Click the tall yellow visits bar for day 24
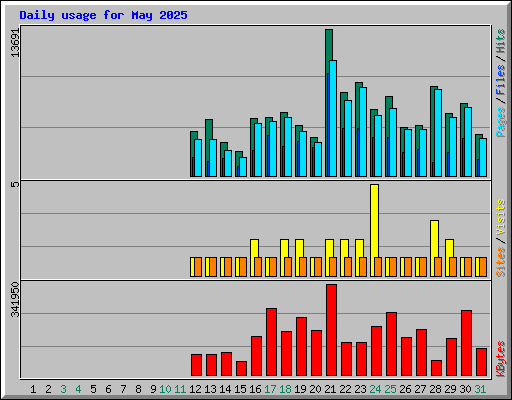This screenshot has height=400, width=512. [x=374, y=220]
